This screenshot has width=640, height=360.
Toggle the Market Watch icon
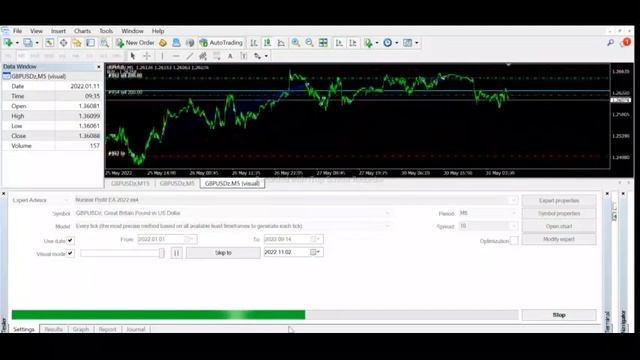click(x=49, y=42)
